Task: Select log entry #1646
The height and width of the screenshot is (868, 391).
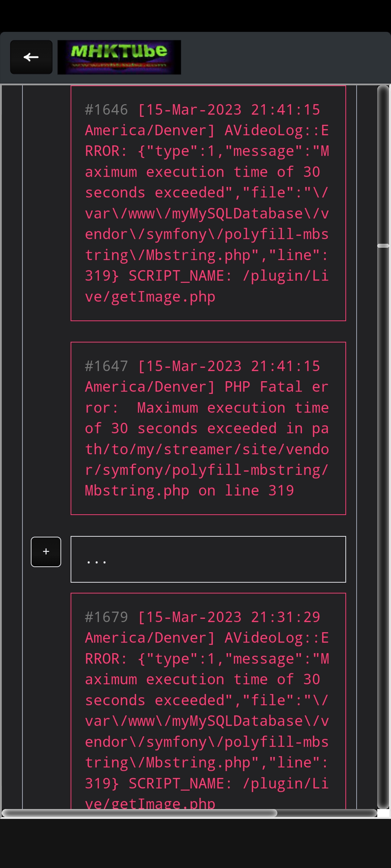Action: 209,203
